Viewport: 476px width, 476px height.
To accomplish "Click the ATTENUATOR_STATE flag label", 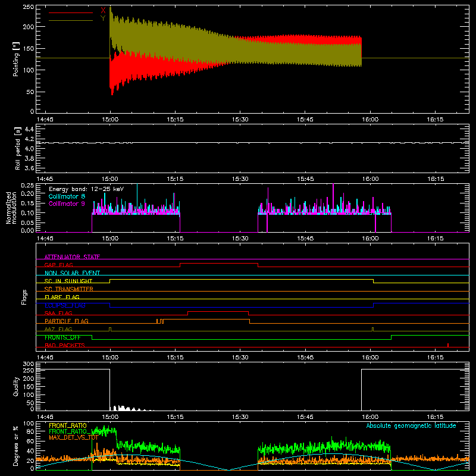I will (x=72, y=257).
